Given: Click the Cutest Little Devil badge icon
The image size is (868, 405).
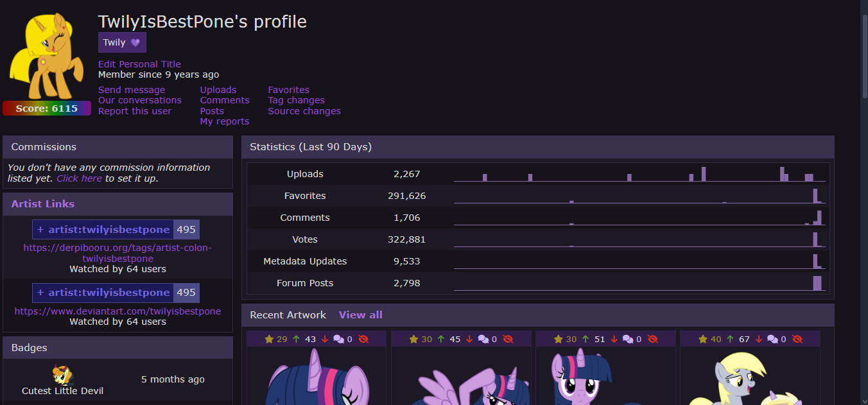Looking at the screenshot, I should (x=63, y=374).
